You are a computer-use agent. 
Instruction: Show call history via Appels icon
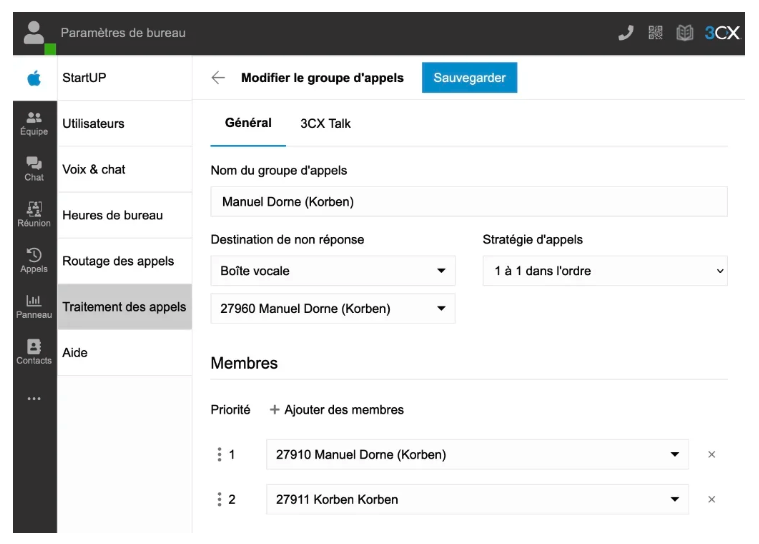(34, 260)
